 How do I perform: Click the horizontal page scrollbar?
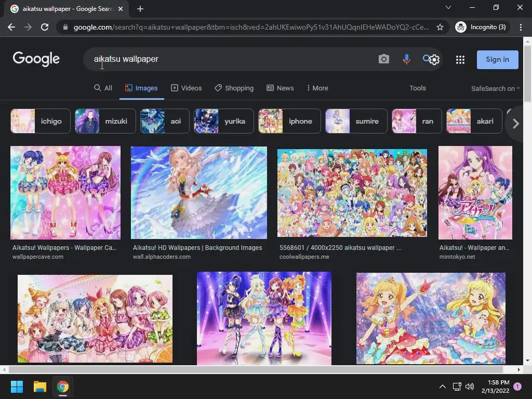pos(256,369)
